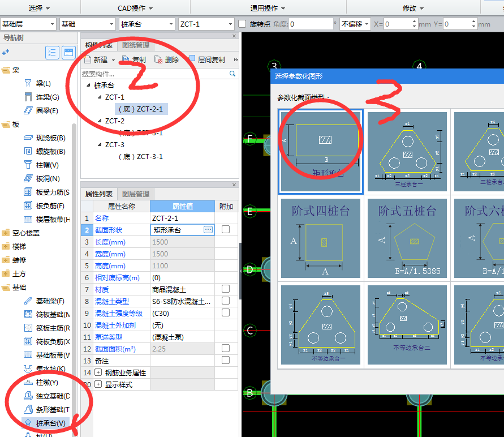Show more component list toolbar options
This screenshot has height=437, width=504.
236,59
